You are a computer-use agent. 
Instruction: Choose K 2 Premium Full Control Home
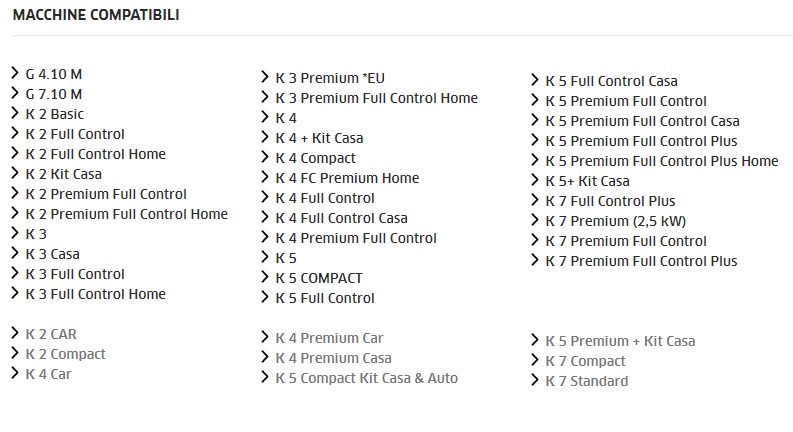tap(126, 214)
